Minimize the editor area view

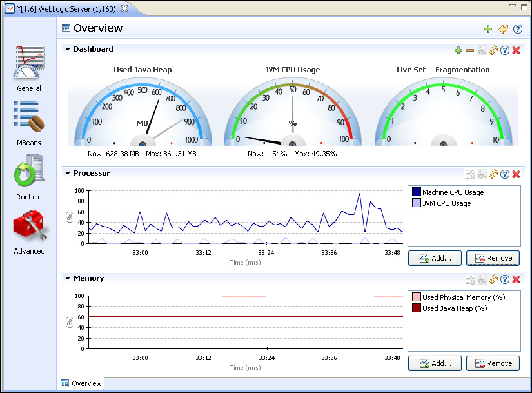point(513,6)
